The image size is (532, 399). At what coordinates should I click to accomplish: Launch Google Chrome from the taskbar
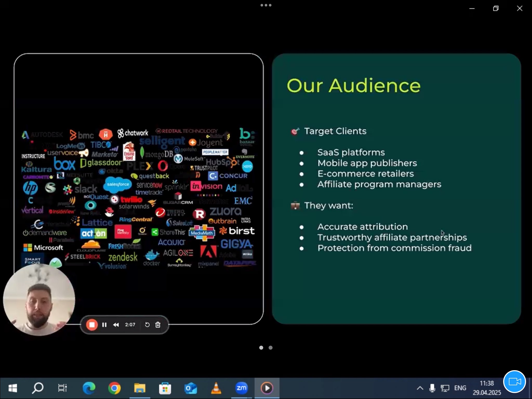[x=114, y=388]
